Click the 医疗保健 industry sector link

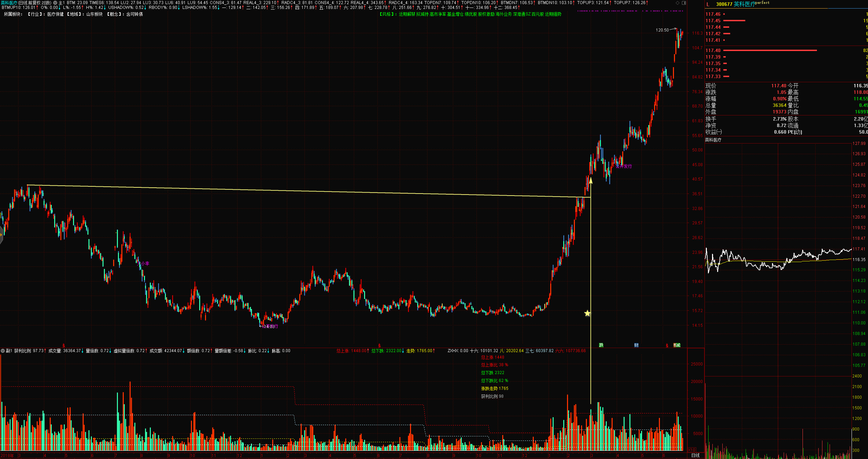pos(55,14)
